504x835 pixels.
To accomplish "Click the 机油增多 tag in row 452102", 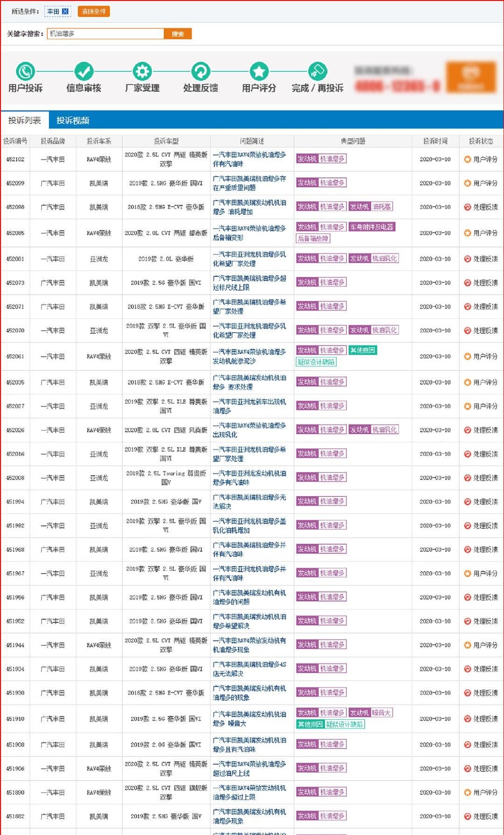I will click(333, 159).
